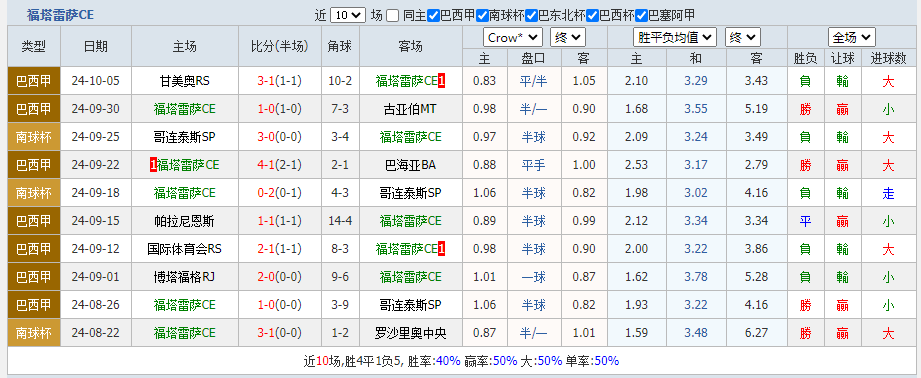921x378 pixels.
Task: Open the 全场 dropdown
Action: (x=852, y=38)
